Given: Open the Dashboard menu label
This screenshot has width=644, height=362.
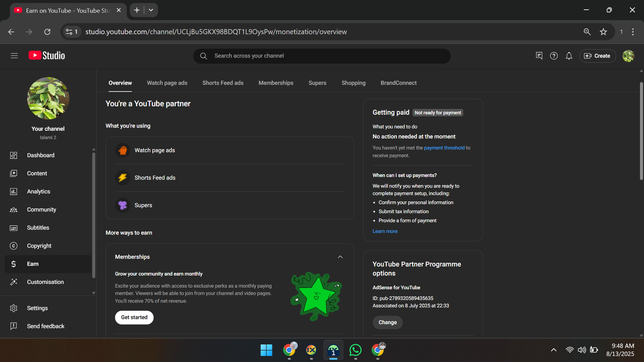Looking at the screenshot, I should [41, 155].
